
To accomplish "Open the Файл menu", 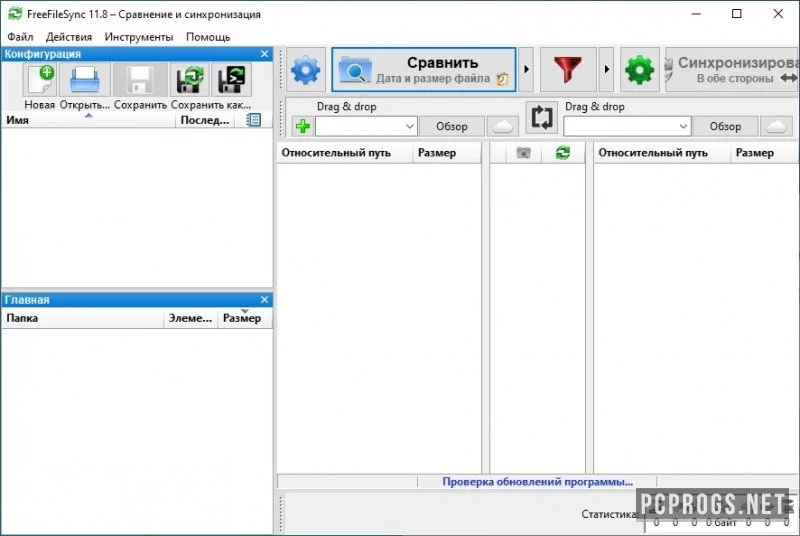I will [x=20, y=37].
